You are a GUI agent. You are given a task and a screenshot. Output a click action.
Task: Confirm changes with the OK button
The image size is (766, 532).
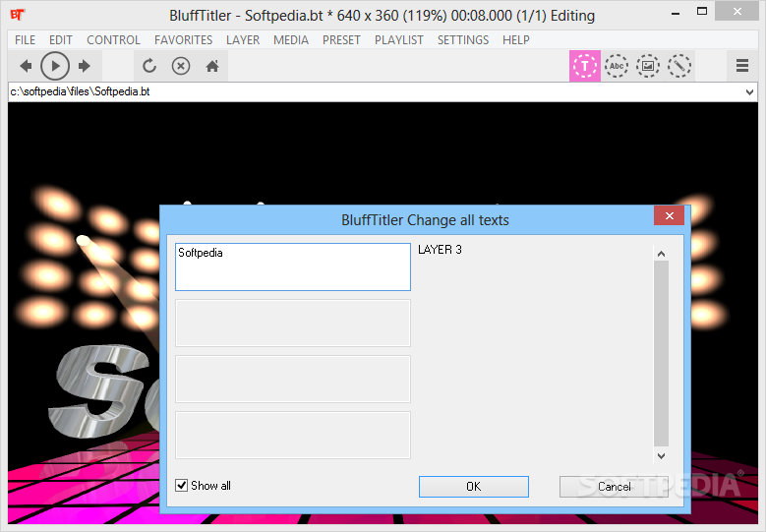pos(473,487)
